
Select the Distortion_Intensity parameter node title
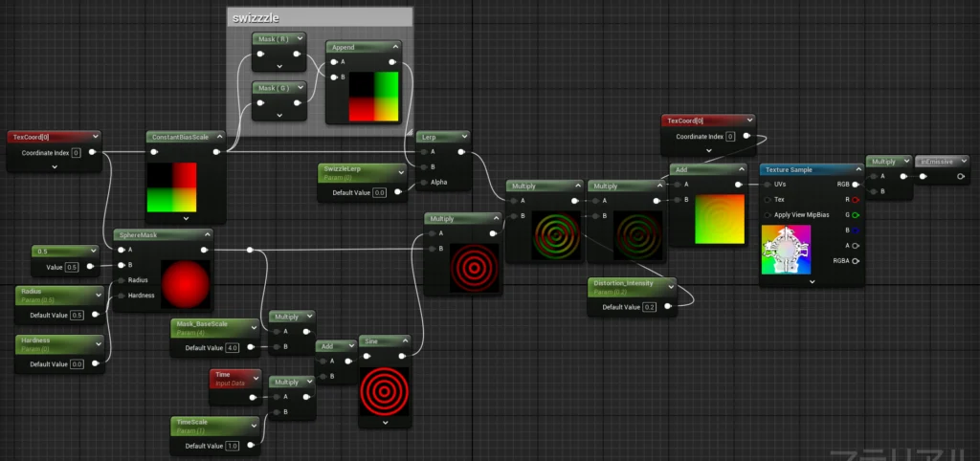(x=626, y=284)
